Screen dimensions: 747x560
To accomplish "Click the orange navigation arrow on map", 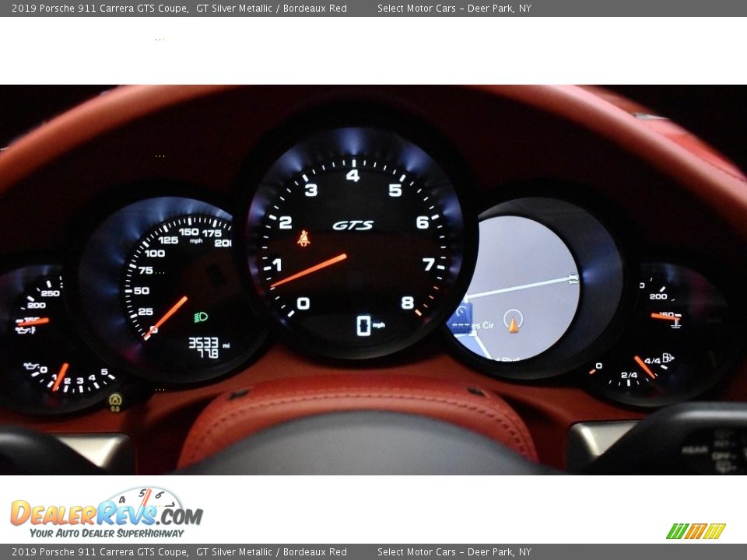I will [x=514, y=325].
